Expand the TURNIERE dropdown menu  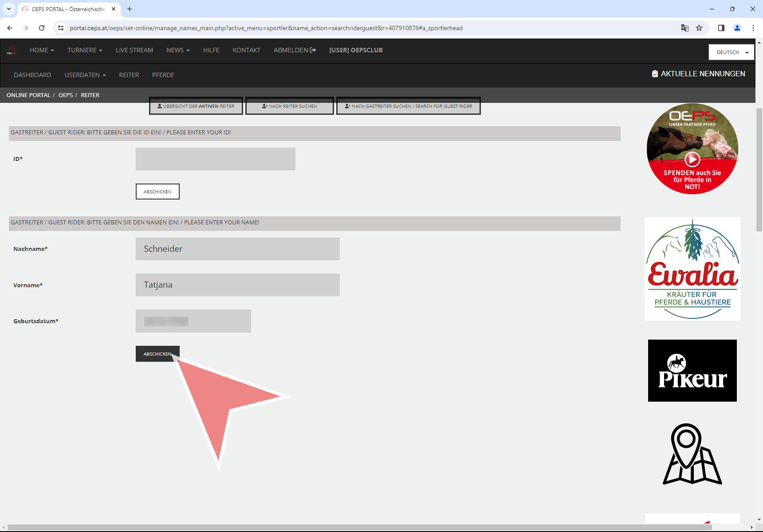85,50
